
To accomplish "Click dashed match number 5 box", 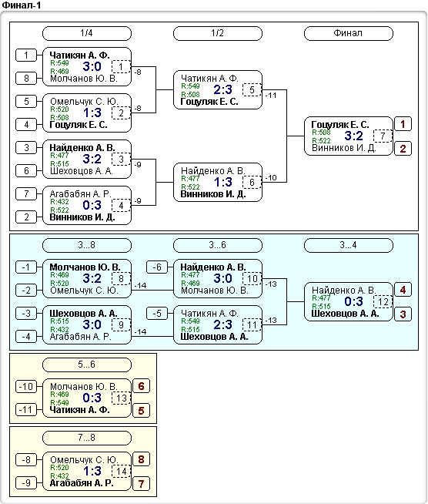I will click(x=252, y=90).
